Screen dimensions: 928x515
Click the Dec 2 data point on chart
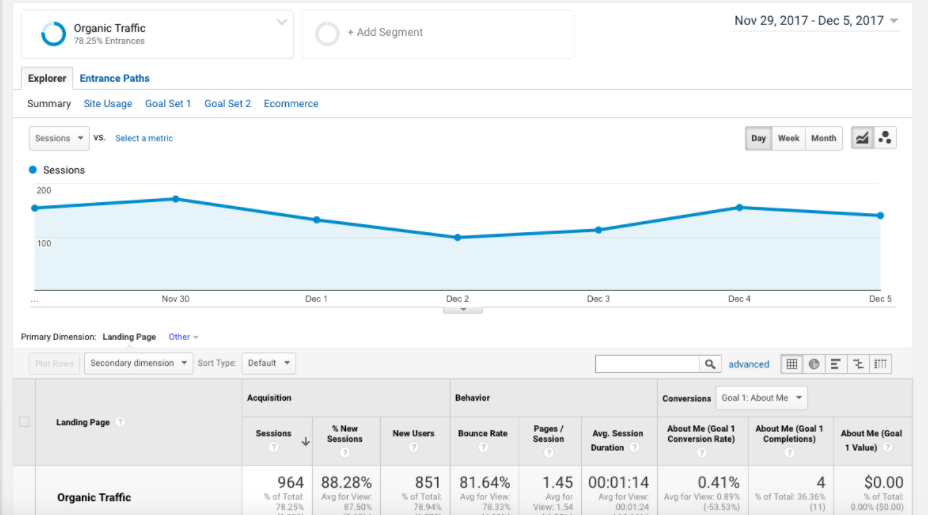pos(457,237)
